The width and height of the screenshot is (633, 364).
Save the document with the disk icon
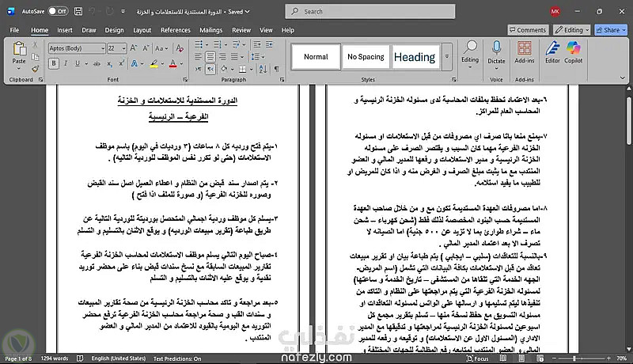pyautogui.click(x=78, y=11)
